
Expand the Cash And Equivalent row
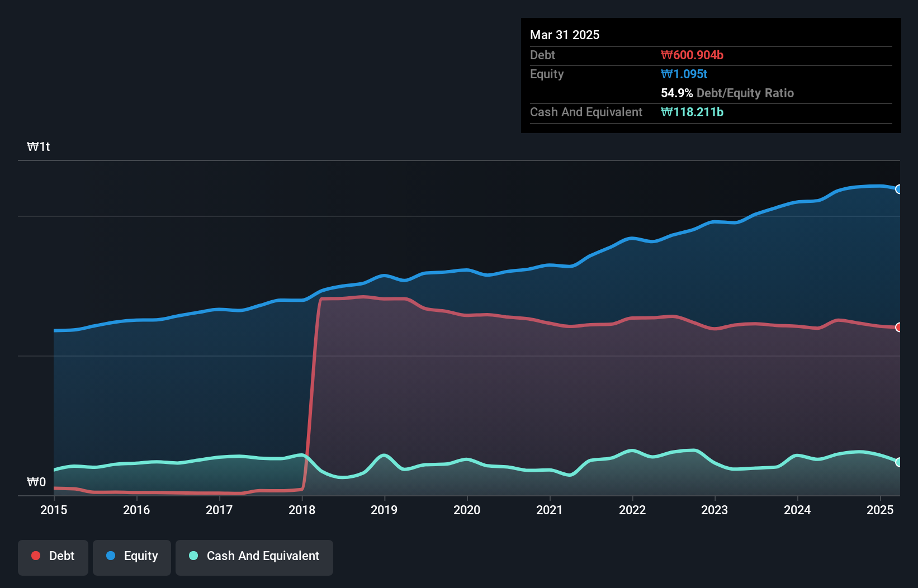pos(586,112)
